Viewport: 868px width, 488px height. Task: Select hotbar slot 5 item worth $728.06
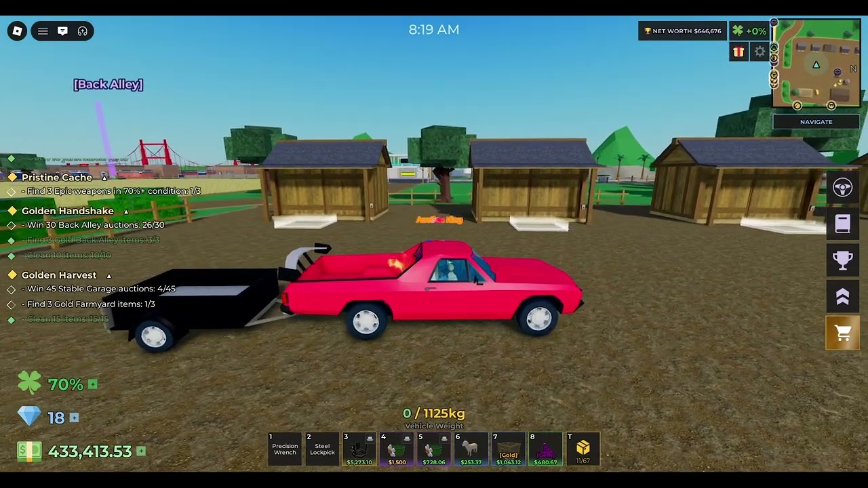click(434, 449)
